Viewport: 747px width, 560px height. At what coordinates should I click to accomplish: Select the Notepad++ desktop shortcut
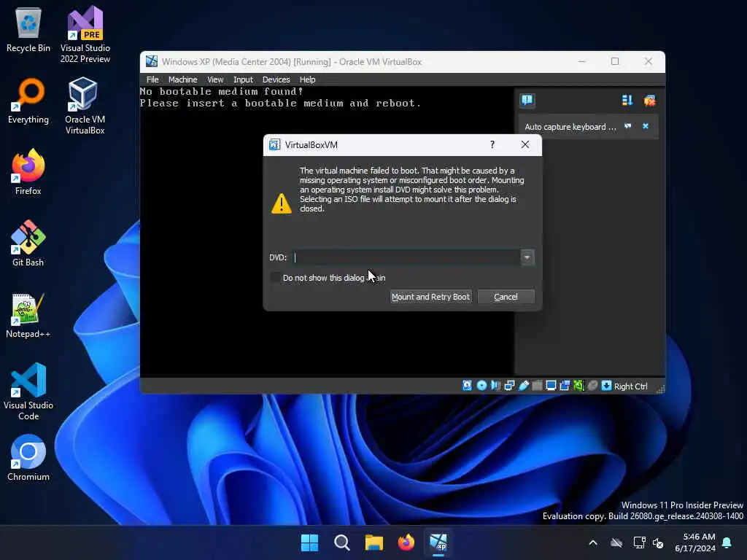(x=28, y=316)
